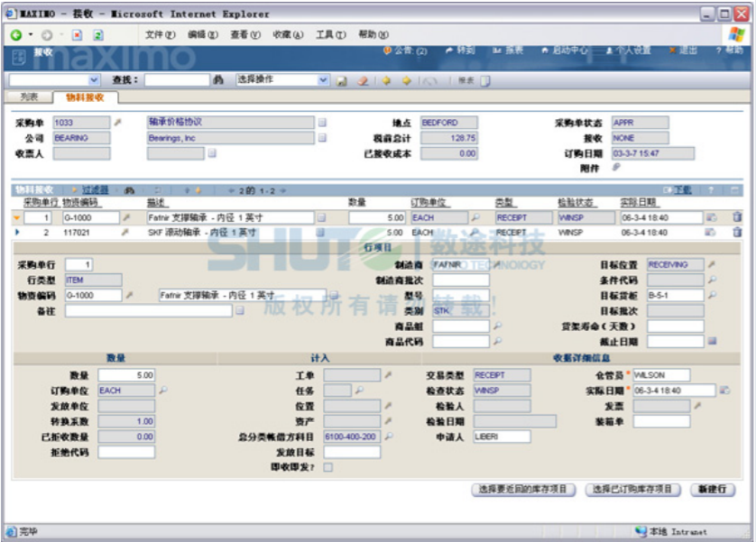The width and height of the screenshot is (756, 542).
Task: Click the lookup icon beside 发票 field
Action: point(697,406)
